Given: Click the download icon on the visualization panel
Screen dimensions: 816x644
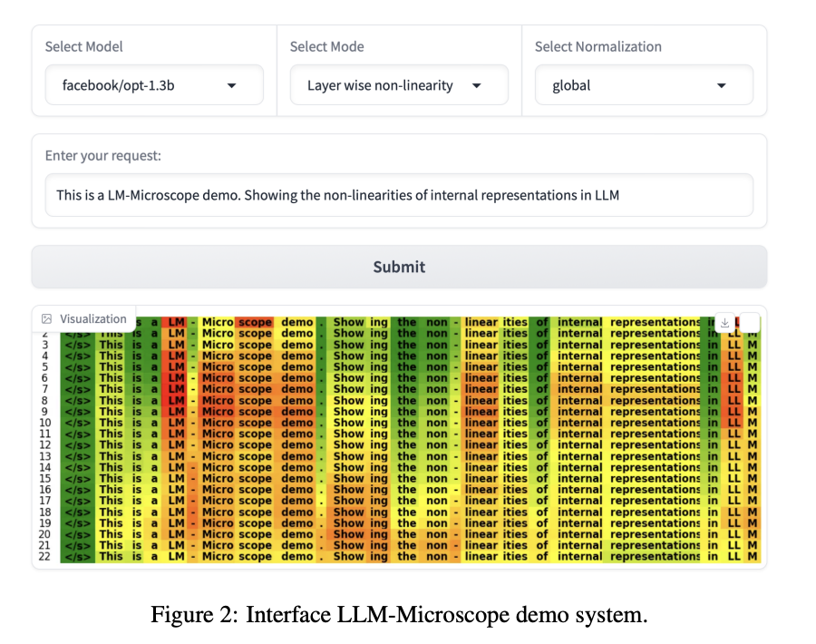Looking at the screenshot, I should [725, 323].
